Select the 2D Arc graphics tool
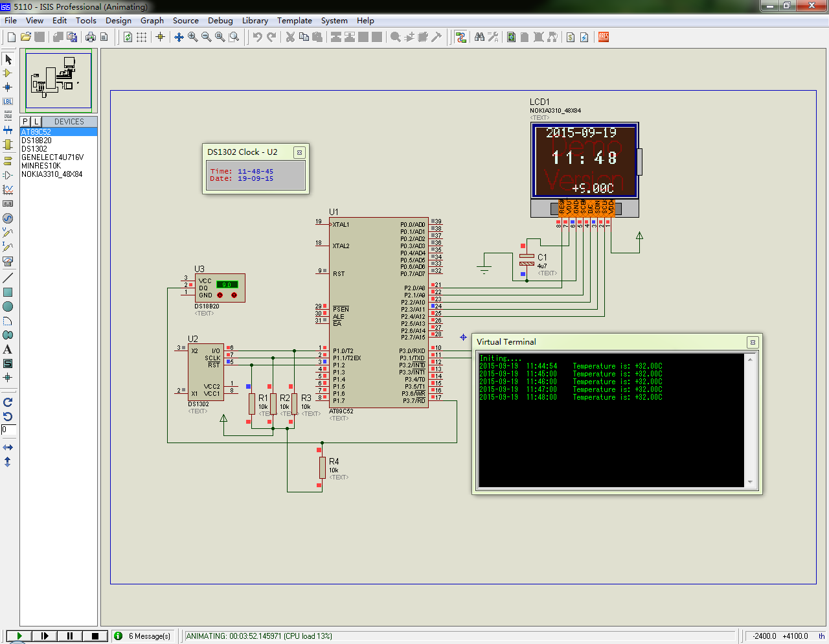This screenshot has height=644, width=829. click(8, 321)
